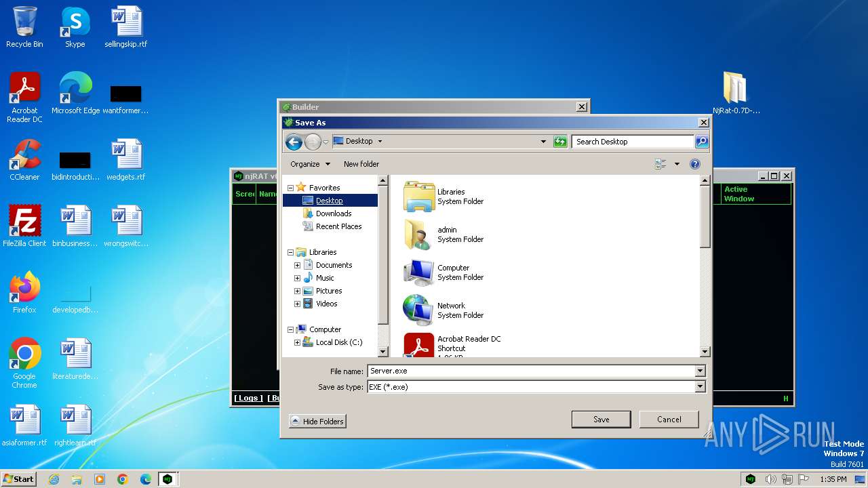Open the Organize menu
Viewport: 868px width, 488px height.
[x=310, y=164]
